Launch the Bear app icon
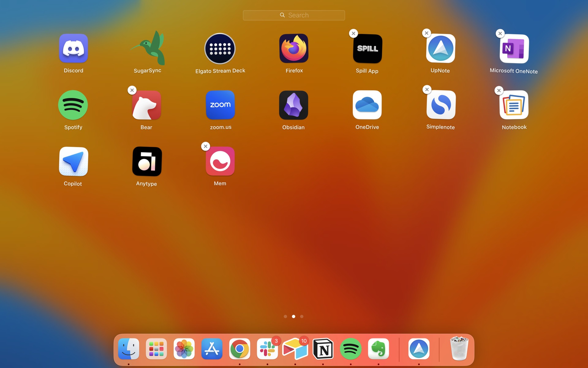This screenshot has width=588, height=368. point(146,105)
